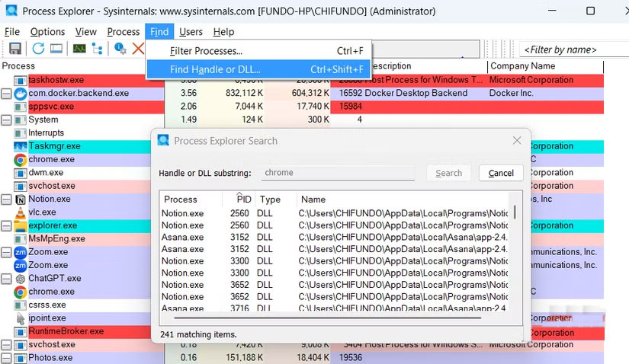Choose Filter Processes from Find menu

point(258,51)
